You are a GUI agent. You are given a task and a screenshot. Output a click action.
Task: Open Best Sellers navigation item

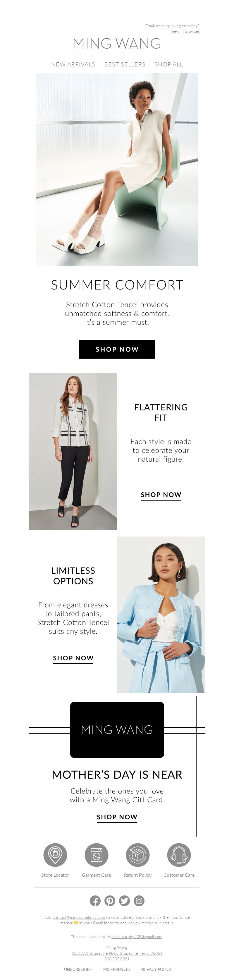[125, 64]
